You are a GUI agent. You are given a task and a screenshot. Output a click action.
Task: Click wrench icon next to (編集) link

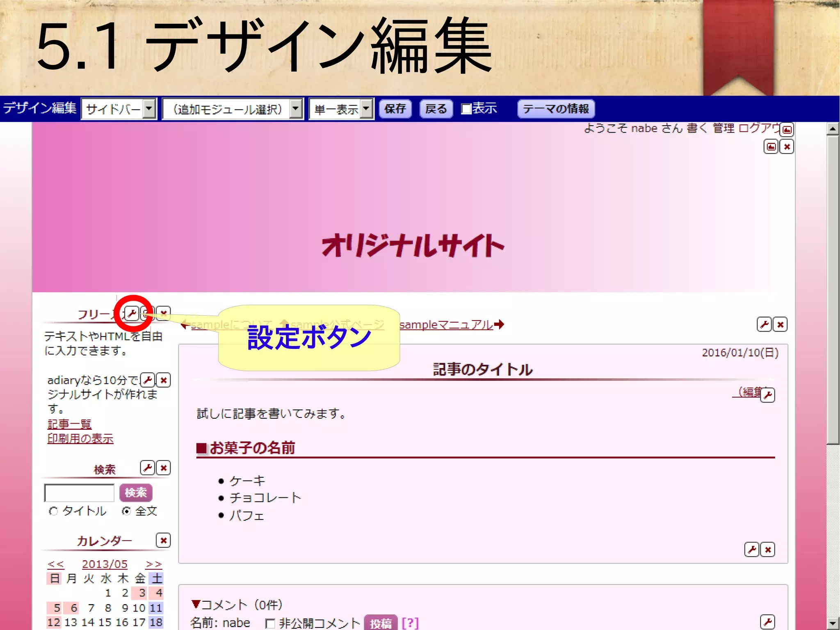click(x=768, y=395)
